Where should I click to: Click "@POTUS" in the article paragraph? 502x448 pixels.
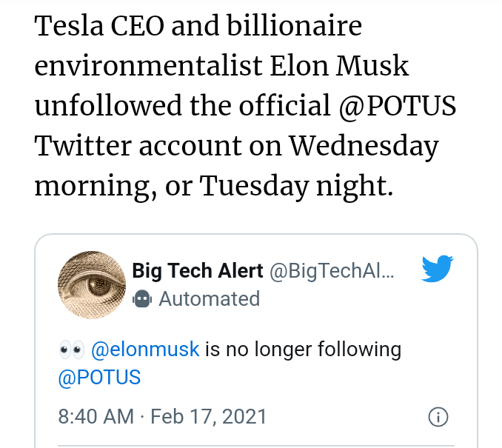click(398, 106)
